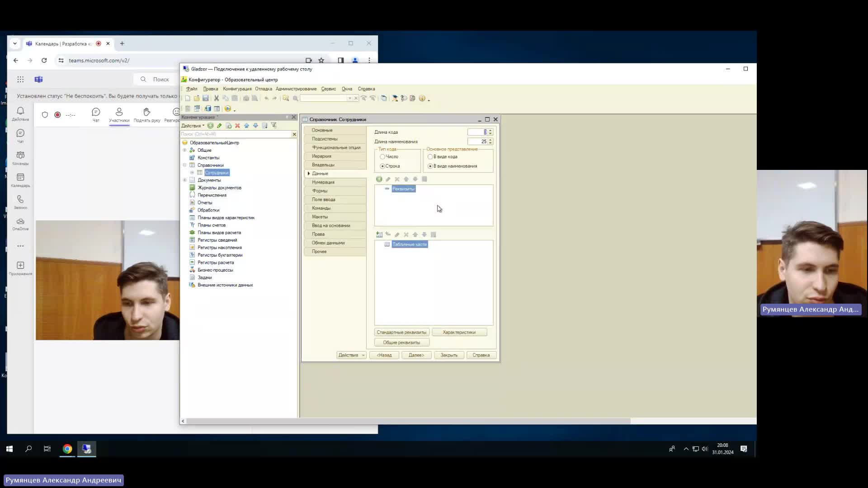Open Calendar in Teams sidebar
This screenshot has height=488, width=868.
[x=20, y=180]
